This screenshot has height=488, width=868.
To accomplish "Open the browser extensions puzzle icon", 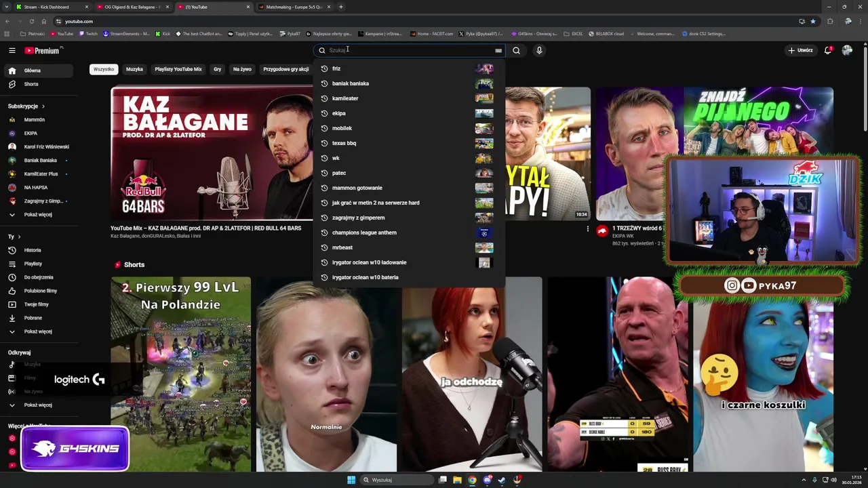I will (830, 21).
